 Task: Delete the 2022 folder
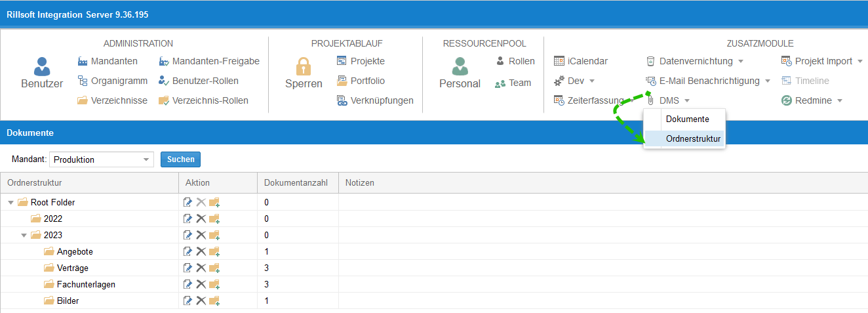pyautogui.click(x=201, y=219)
